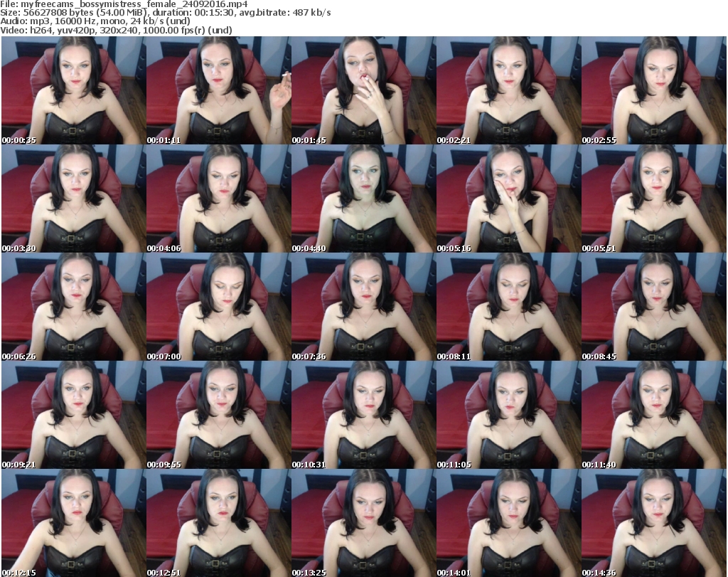Choose the frame stamped 00:11:05

coord(508,415)
